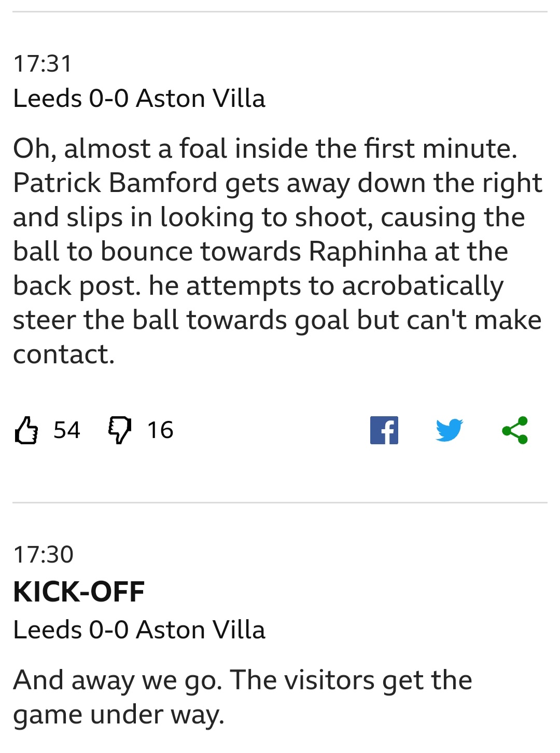The image size is (560, 753).
Task: Click the Patrick Bamford commentary paragraph
Action: 278,251
